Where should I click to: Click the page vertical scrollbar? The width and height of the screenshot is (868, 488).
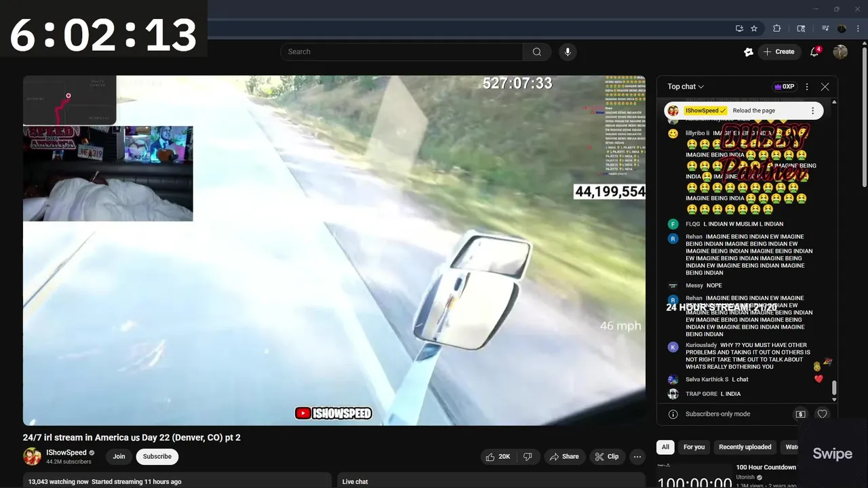tap(864, 119)
